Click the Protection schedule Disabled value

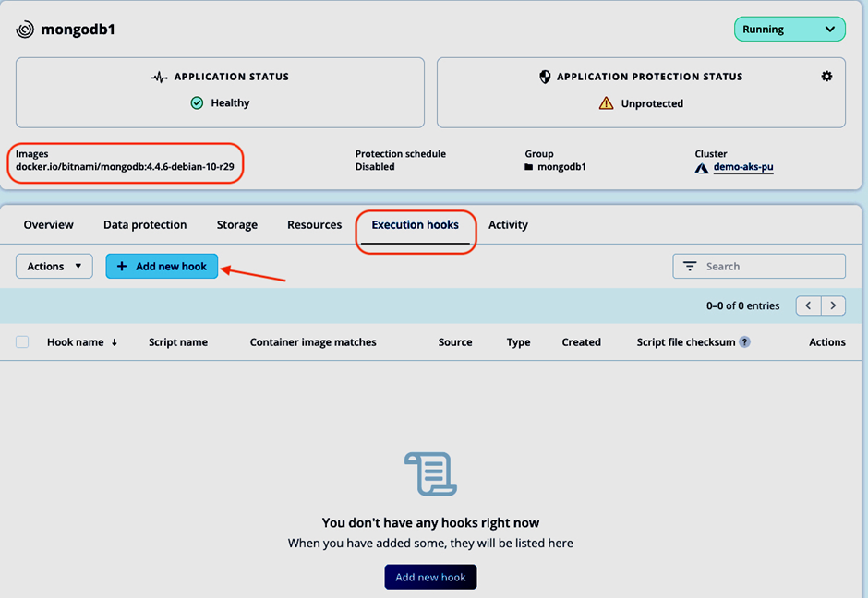point(375,166)
